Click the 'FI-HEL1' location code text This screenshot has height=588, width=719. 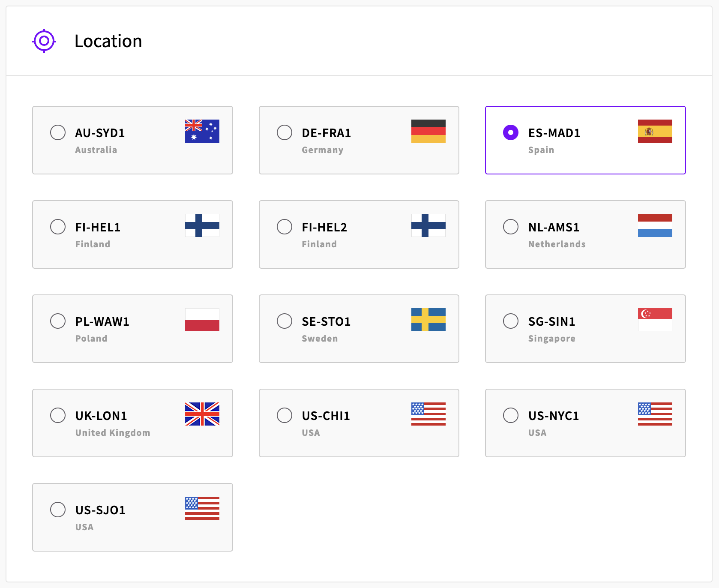coord(98,227)
